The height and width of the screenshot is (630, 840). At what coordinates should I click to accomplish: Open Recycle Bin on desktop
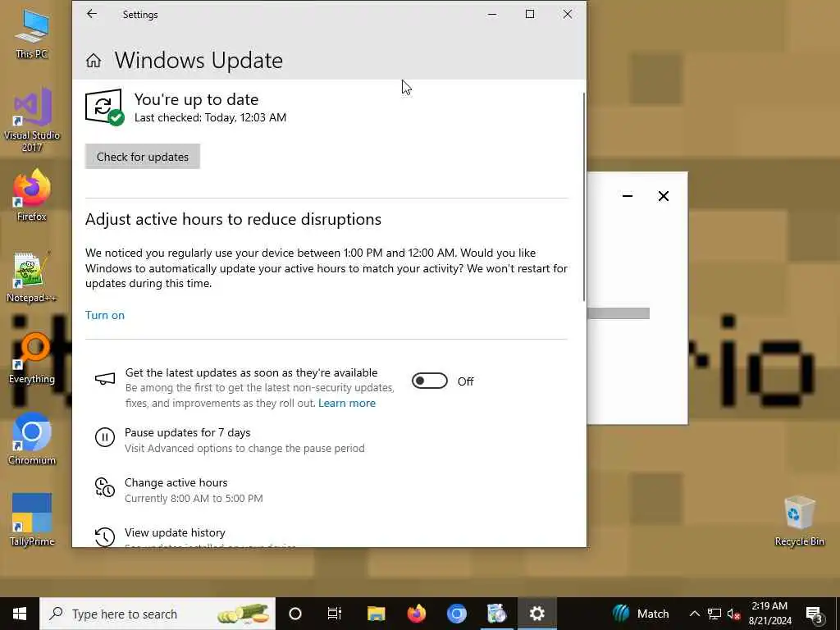coord(799,521)
